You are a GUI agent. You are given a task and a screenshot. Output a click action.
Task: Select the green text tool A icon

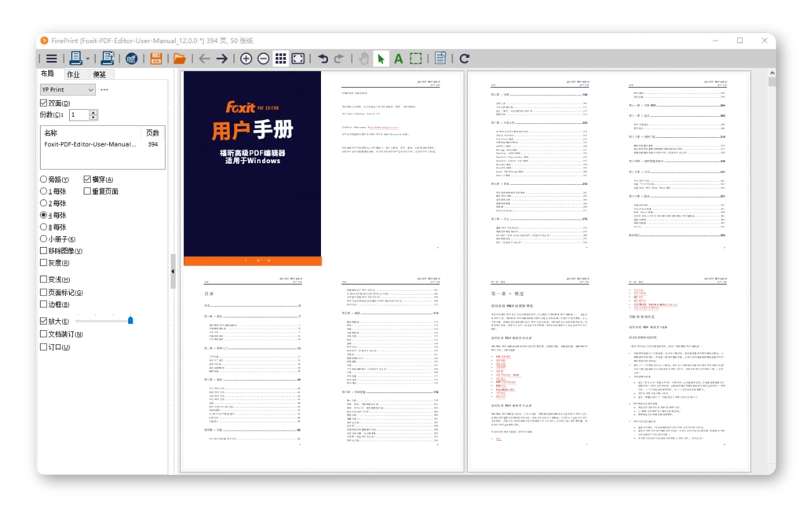398,59
